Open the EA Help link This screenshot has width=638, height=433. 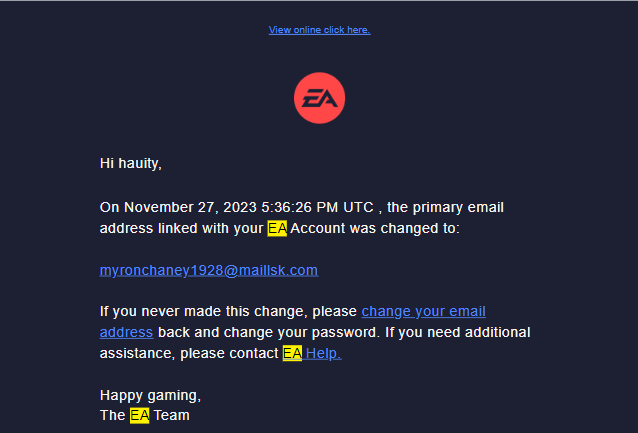point(323,353)
